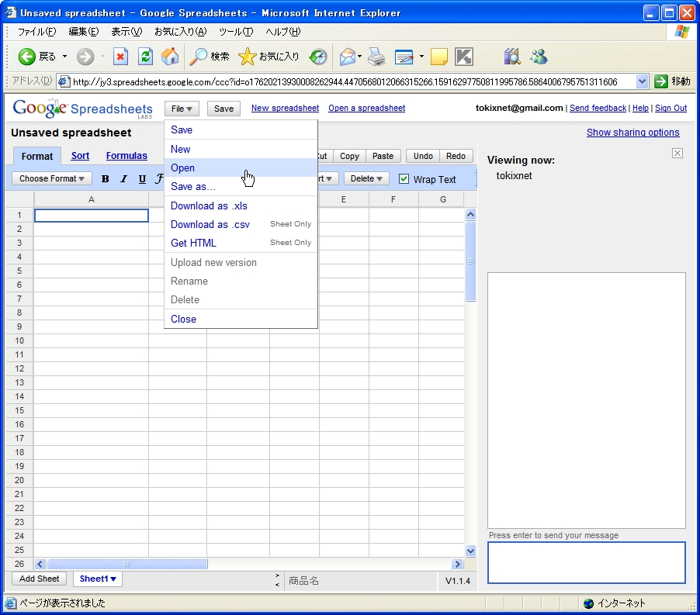This screenshot has width=700, height=615.
Task: Select Open in the File menu
Action: click(241, 168)
